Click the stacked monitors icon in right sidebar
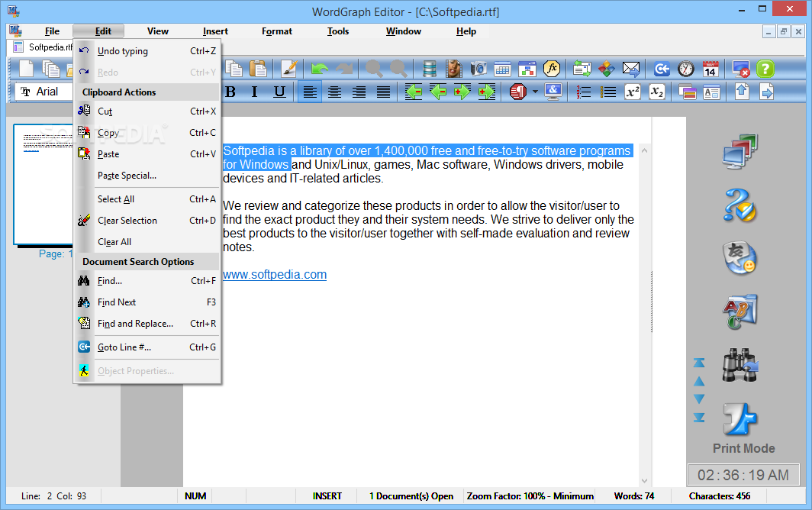The height and width of the screenshot is (510, 812). [740, 151]
